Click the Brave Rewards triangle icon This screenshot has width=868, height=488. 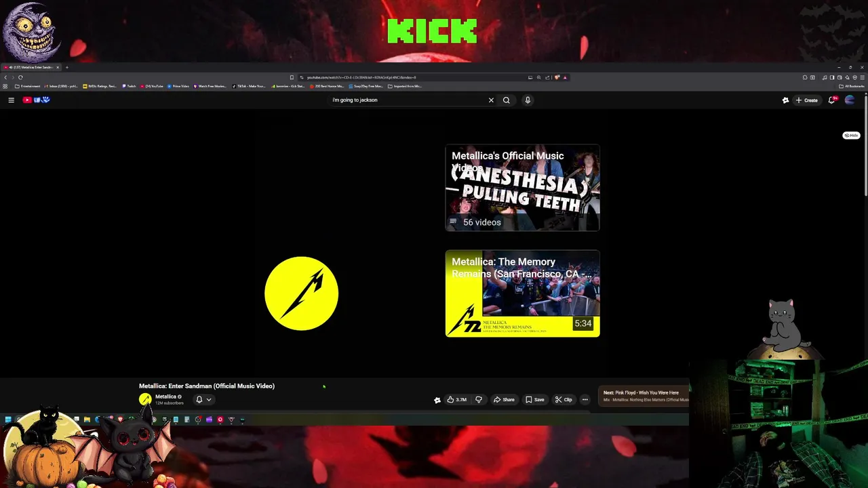click(565, 77)
